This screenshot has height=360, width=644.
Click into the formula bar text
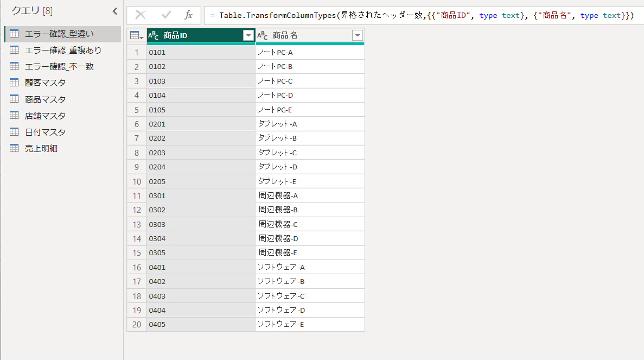(x=422, y=16)
